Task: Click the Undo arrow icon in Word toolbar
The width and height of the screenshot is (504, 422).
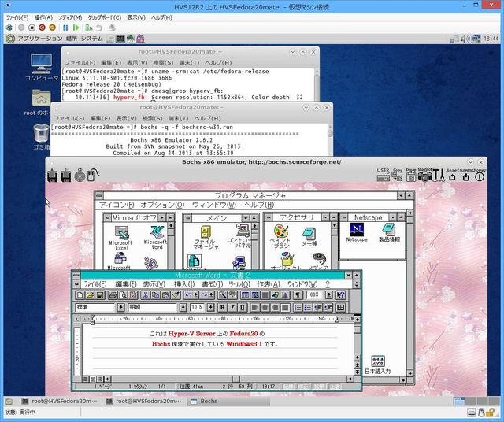Action: [x=188, y=294]
